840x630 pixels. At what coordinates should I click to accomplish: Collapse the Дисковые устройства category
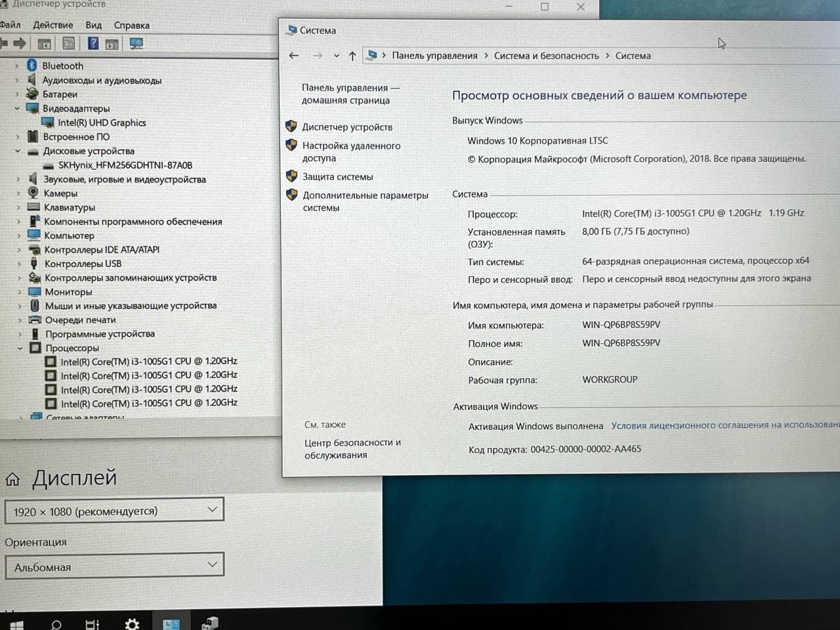18,151
